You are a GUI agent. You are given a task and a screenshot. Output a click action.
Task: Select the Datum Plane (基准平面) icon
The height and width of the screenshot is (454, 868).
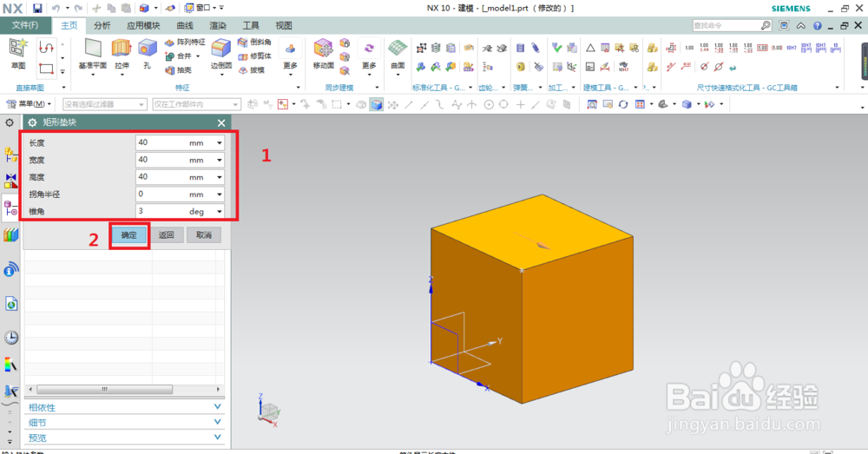[x=93, y=48]
